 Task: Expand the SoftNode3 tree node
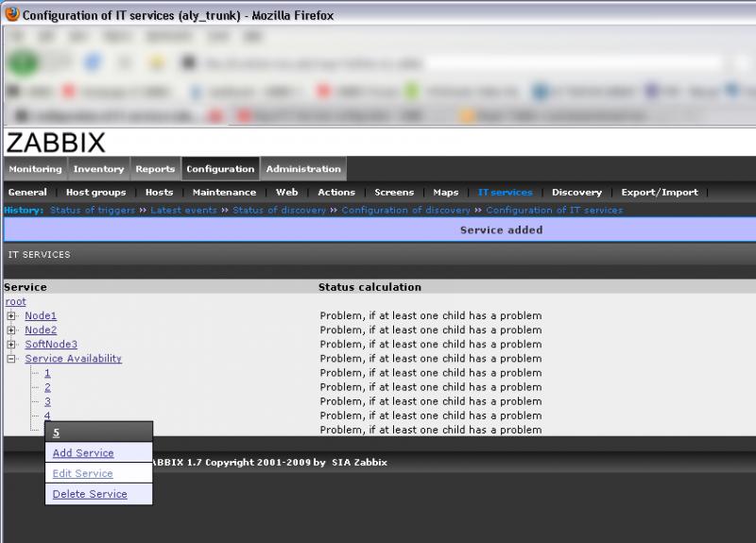tap(11, 345)
